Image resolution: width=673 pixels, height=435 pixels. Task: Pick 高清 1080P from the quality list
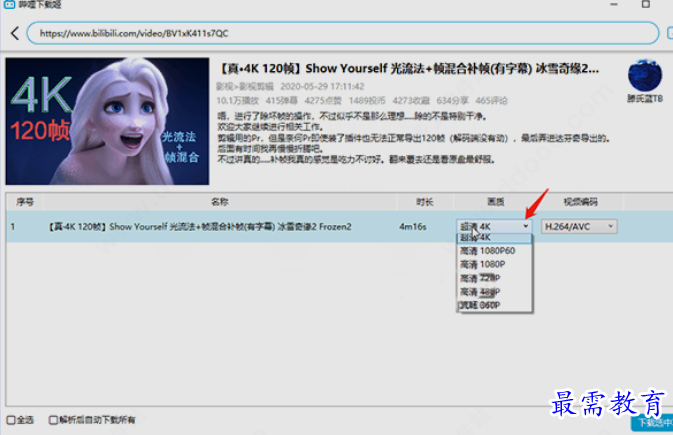(494, 265)
